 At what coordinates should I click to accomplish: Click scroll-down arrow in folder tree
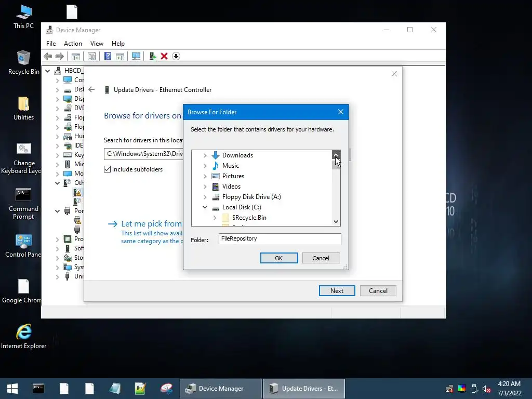pos(336,221)
